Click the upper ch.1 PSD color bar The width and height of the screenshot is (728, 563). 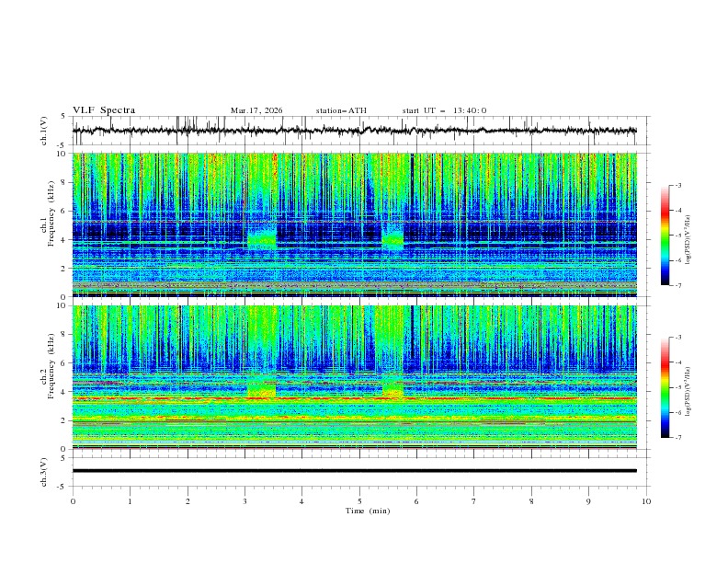point(665,235)
